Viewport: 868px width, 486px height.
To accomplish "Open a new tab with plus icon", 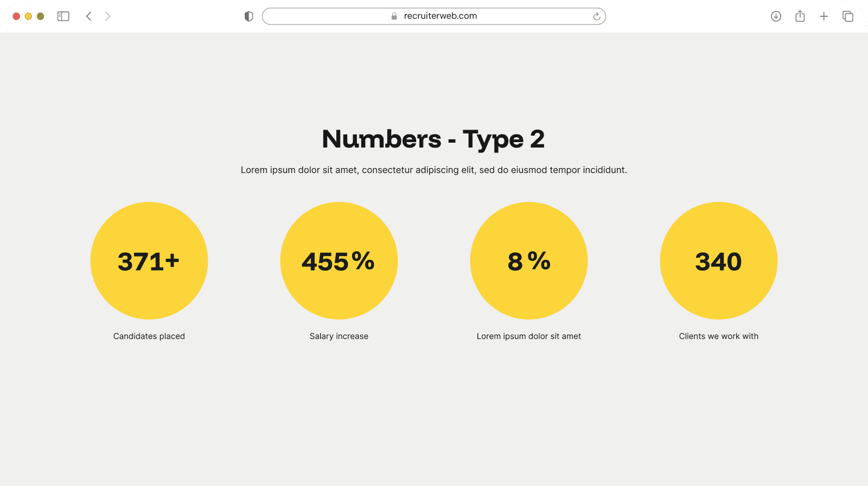I will click(824, 16).
